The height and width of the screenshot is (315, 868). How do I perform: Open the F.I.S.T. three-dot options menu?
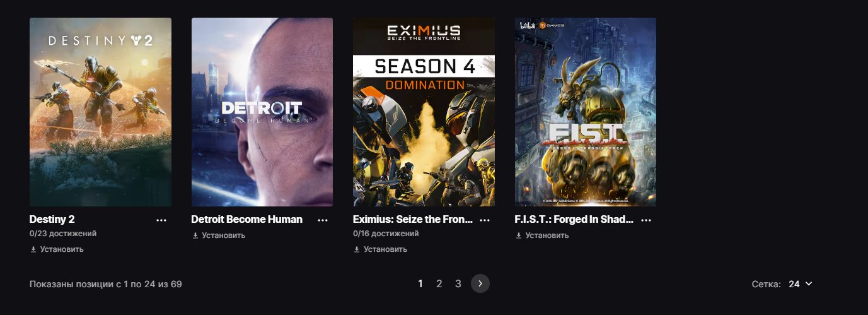click(646, 220)
